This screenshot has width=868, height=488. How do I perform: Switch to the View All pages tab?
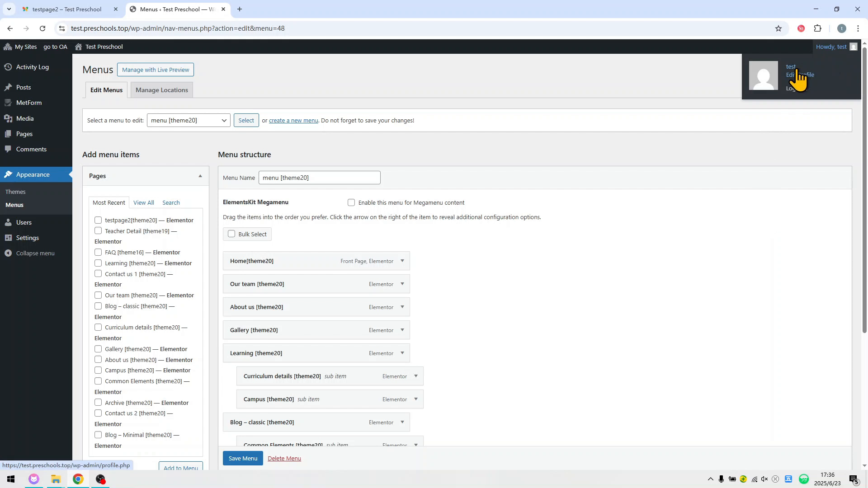pyautogui.click(x=143, y=202)
